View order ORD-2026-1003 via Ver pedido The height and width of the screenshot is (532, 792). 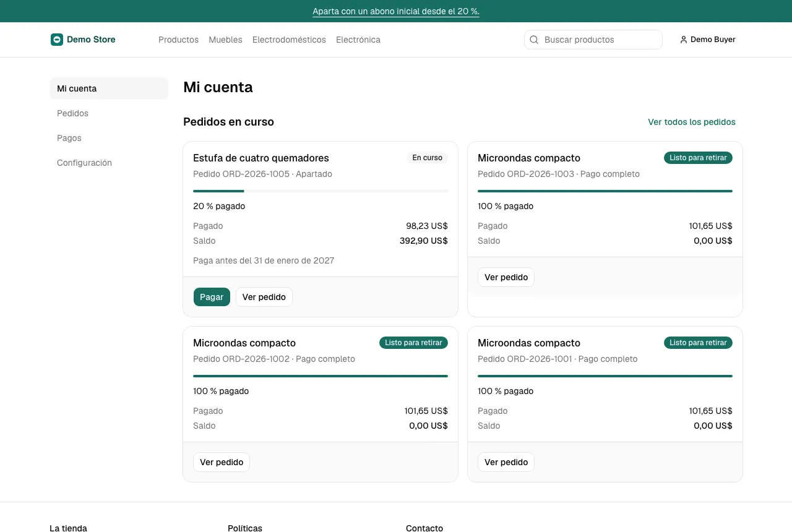point(506,277)
